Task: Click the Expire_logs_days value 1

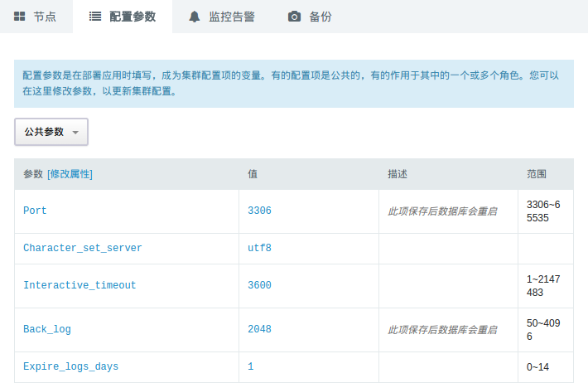Action: coord(251,366)
